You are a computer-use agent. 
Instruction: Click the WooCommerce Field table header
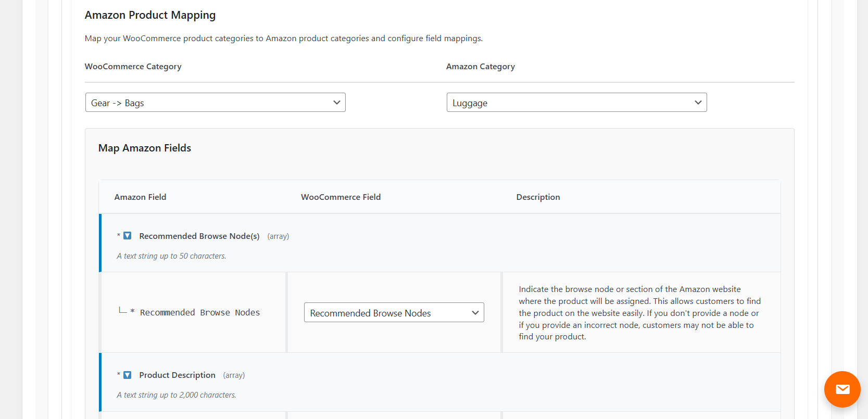[x=341, y=197]
